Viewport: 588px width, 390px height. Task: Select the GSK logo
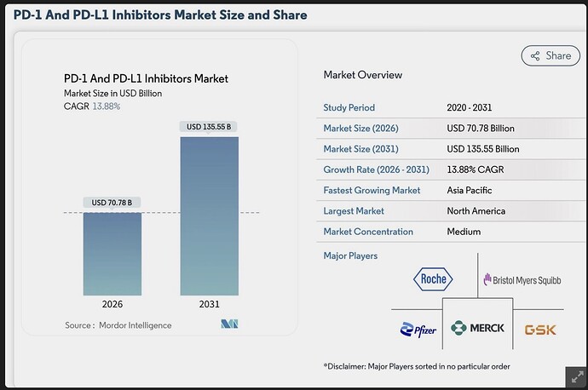click(540, 330)
